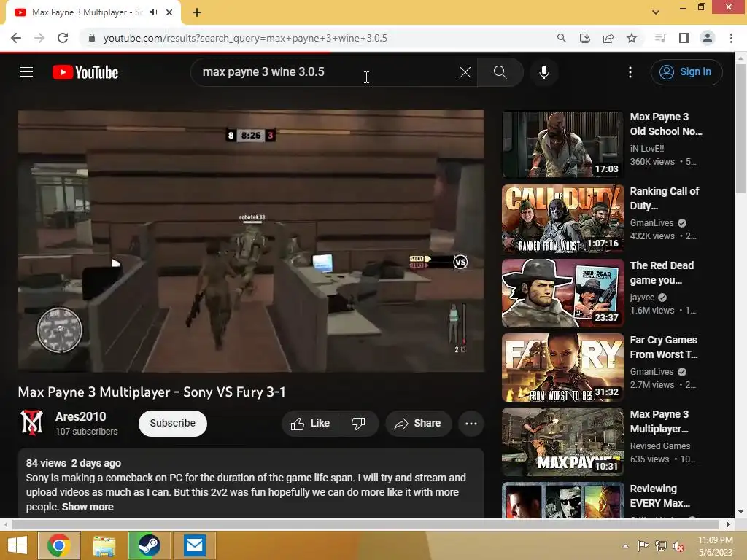747x560 pixels.
Task: Click the Sign in button
Action: [686, 72]
